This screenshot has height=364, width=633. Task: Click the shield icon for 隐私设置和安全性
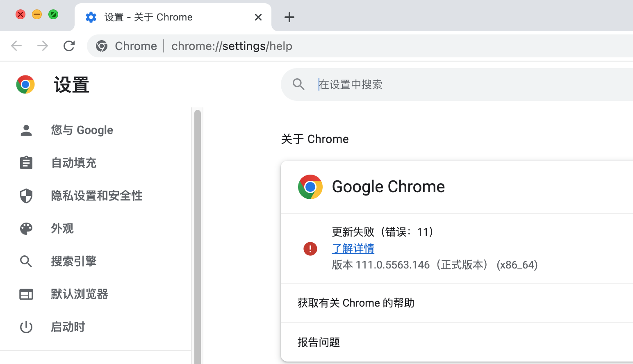(x=26, y=196)
